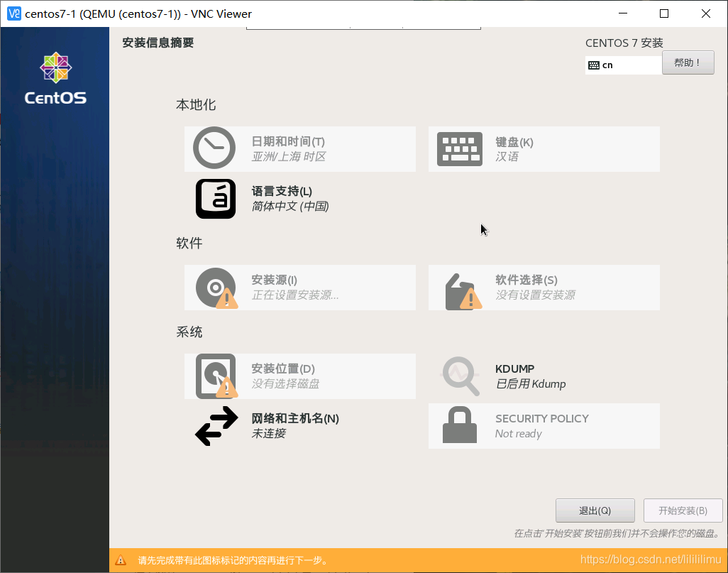The height and width of the screenshot is (573, 728).
Task: Click the SECURITY POLICY label
Action: pos(542,419)
